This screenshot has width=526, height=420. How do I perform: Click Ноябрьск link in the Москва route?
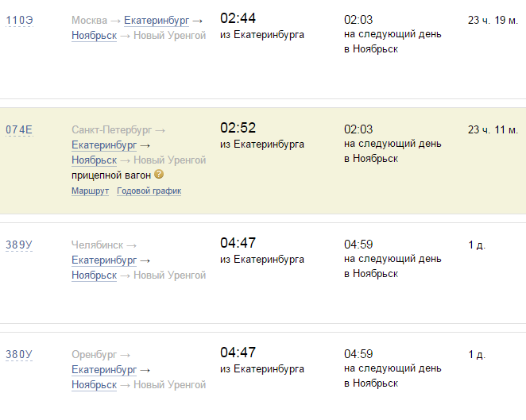94,36
